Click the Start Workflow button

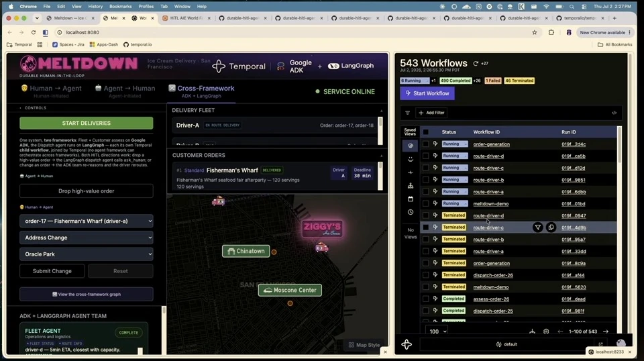click(x=427, y=93)
